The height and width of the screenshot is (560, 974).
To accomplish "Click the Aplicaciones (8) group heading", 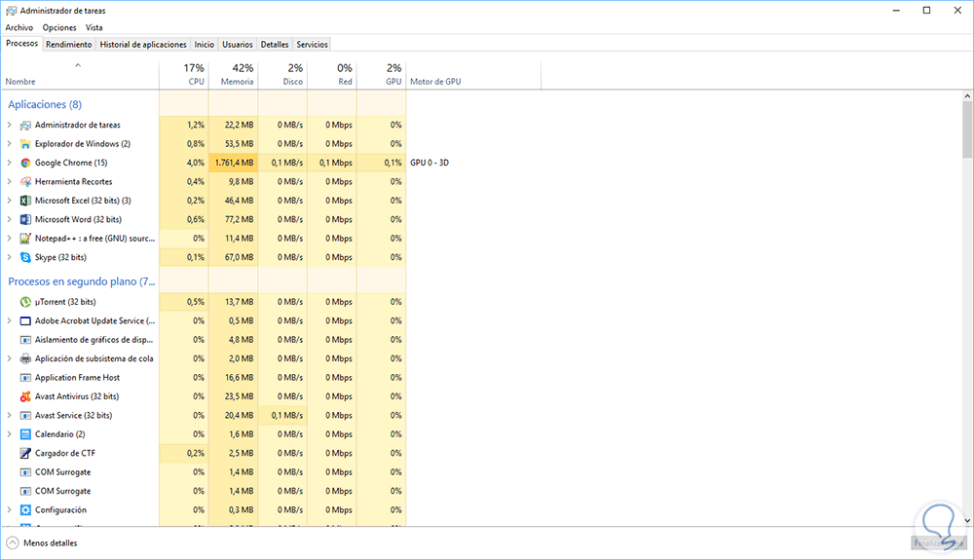I will click(x=45, y=104).
